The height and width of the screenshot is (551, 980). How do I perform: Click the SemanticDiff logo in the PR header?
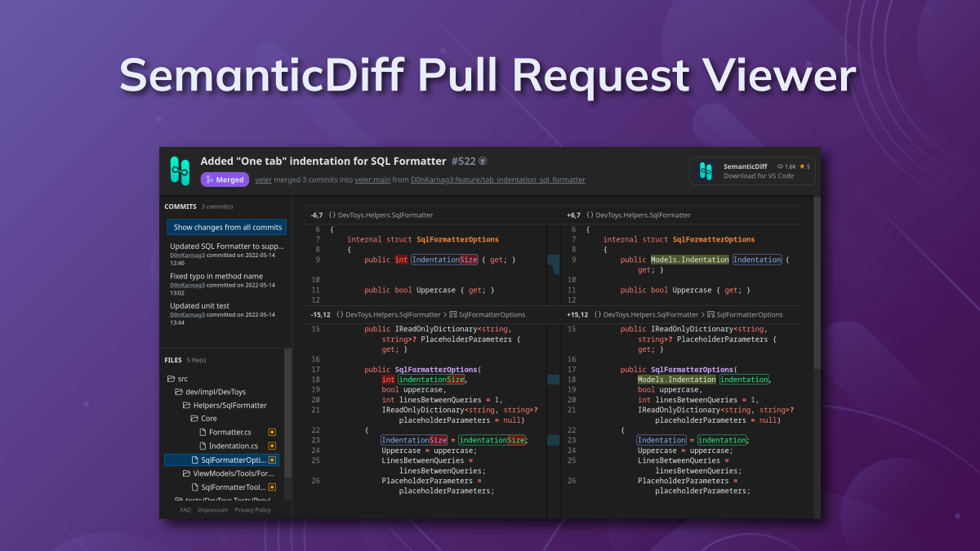point(180,170)
